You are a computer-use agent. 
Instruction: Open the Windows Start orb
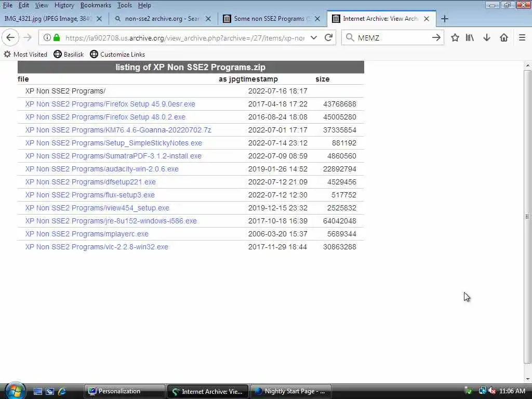15,391
